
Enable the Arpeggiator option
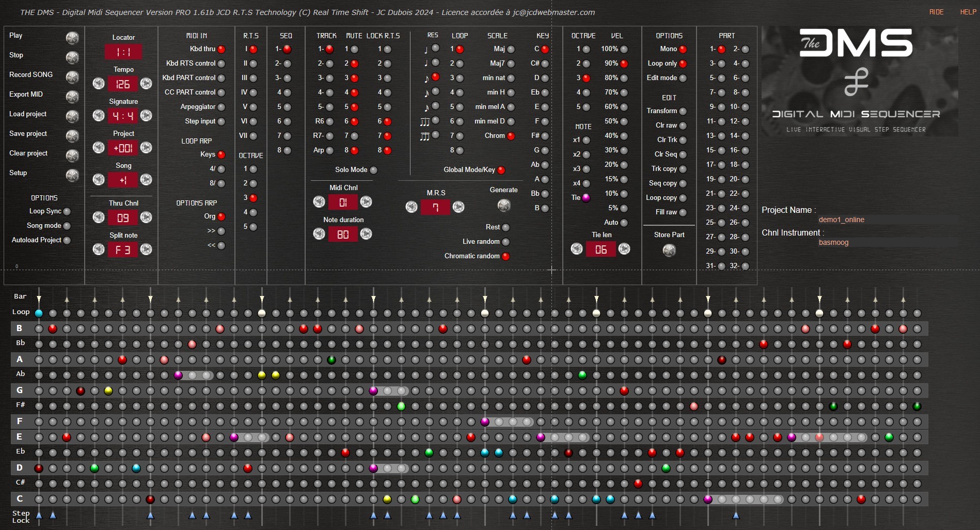point(222,107)
